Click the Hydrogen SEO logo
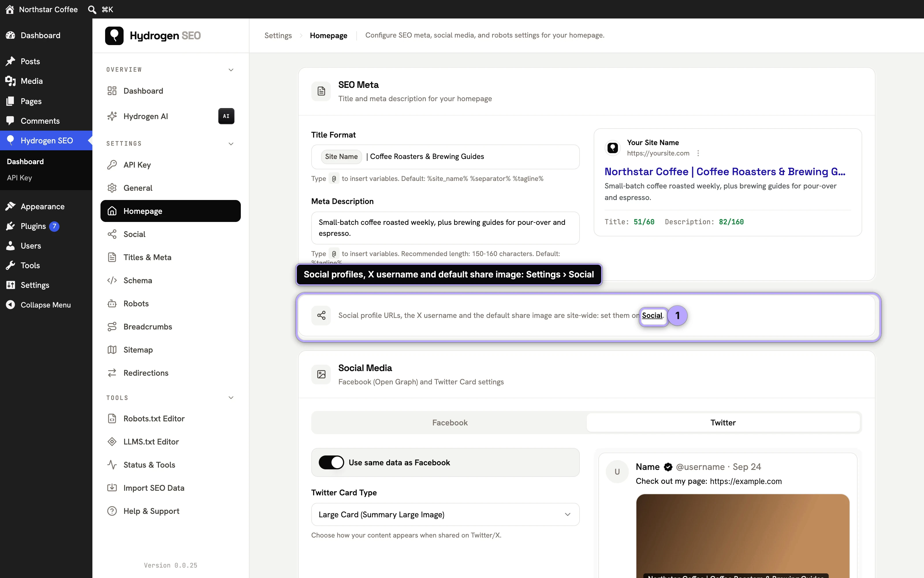Image resolution: width=924 pixels, height=578 pixels. tap(153, 36)
